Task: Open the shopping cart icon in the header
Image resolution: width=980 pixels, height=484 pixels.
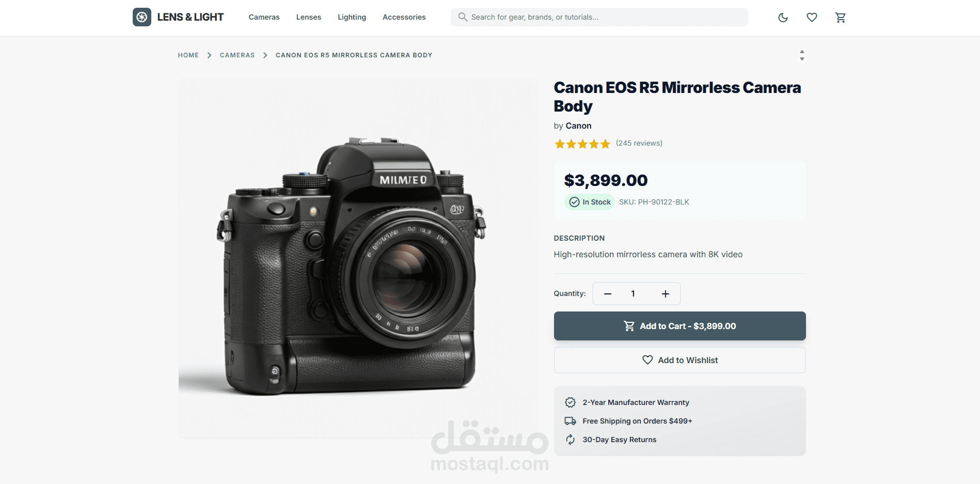Action: (x=841, y=18)
